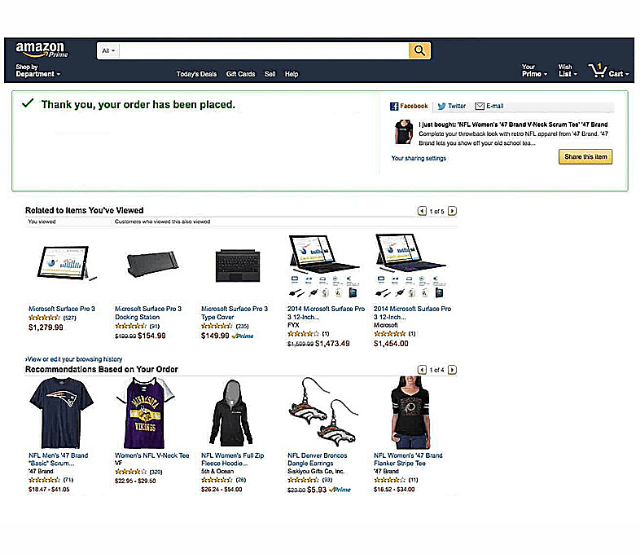Go to next page of viewed items
The height and width of the screenshot is (555, 640).
(x=452, y=211)
